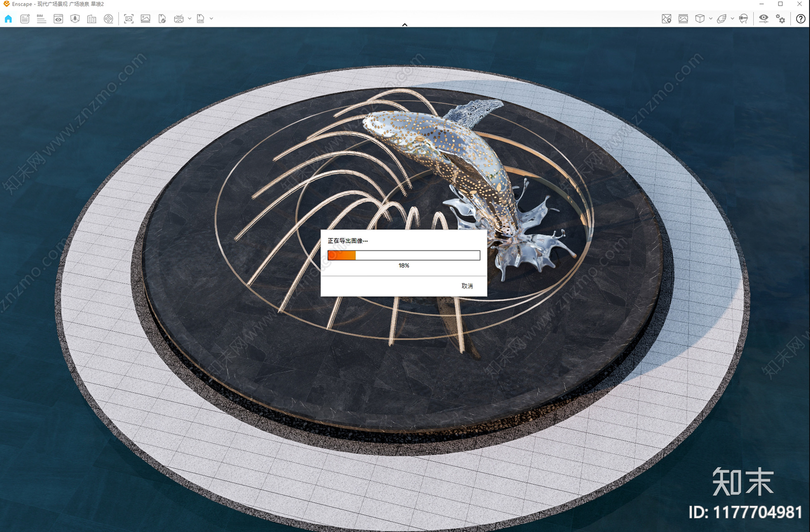Toggle the minimap location icon

[666, 19]
